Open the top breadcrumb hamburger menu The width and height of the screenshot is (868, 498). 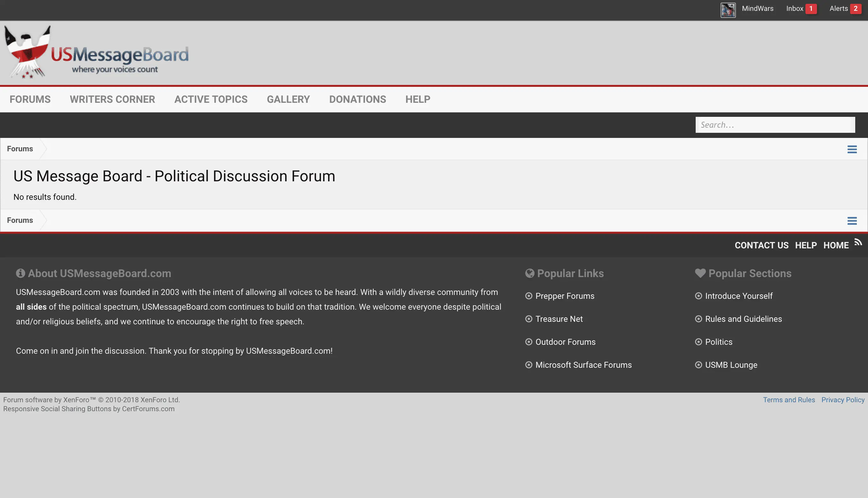pos(852,149)
